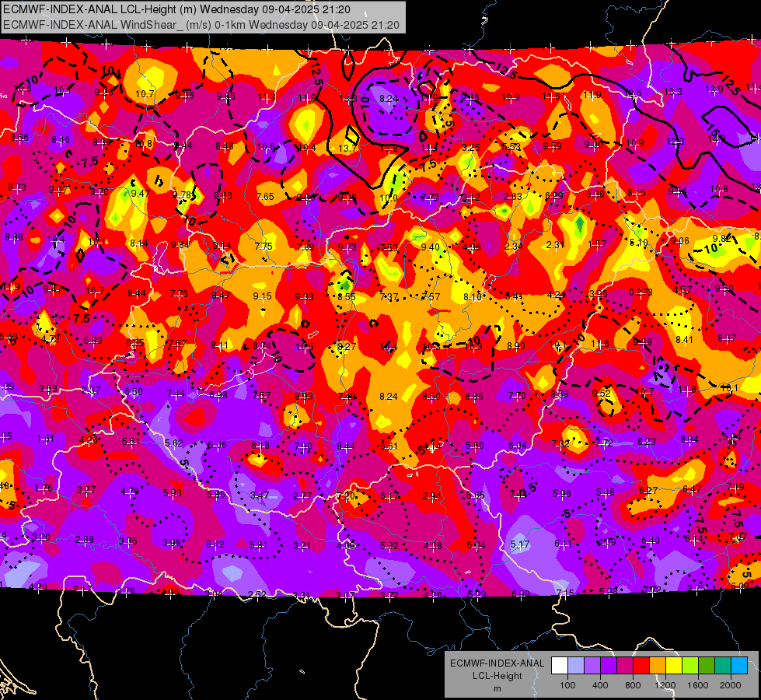Click the wind shear value 2.31

[555, 245]
